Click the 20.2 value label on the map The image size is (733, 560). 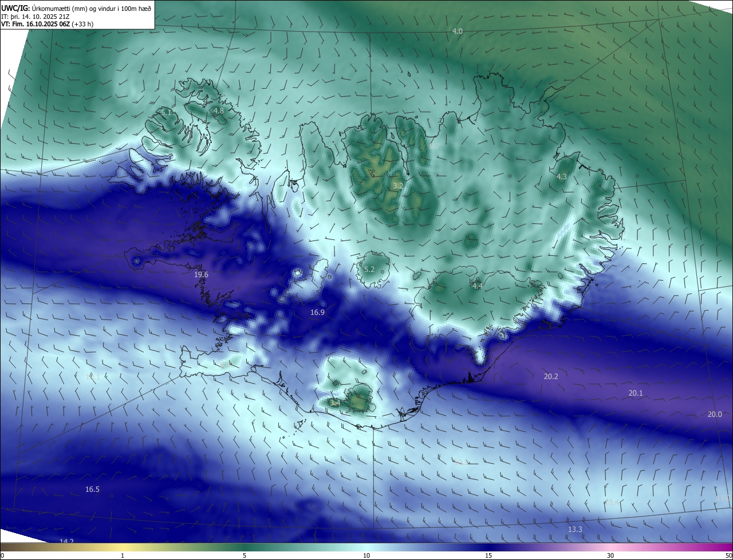pyautogui.click(x=551, y=376)
